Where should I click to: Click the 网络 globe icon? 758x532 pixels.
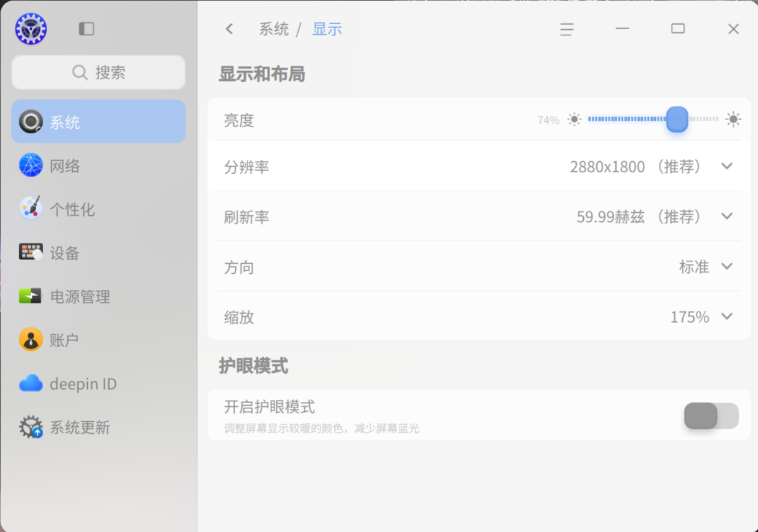pos(30,166)
